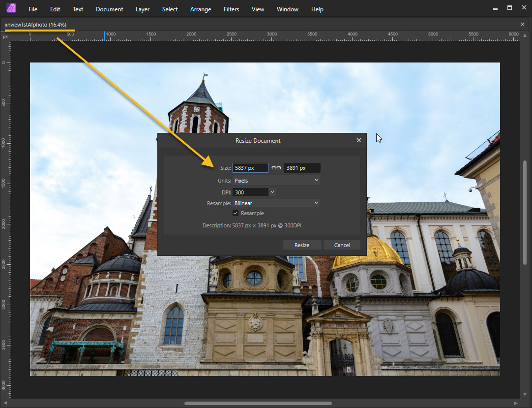Screen dimensions: 532x408
Task: Click the Affinity Photo logo icon
Action: click(11, 8)
